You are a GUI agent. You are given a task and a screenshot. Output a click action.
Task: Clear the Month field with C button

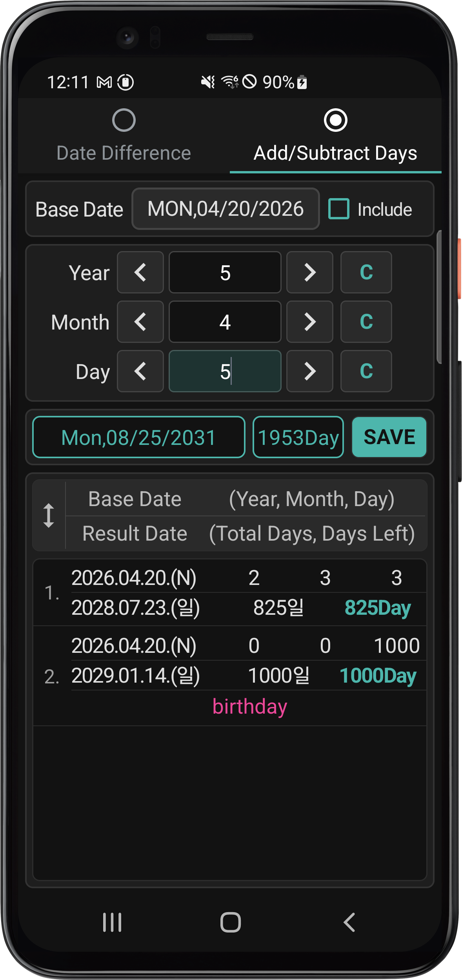pyautogui.click(x=366, y=322)
